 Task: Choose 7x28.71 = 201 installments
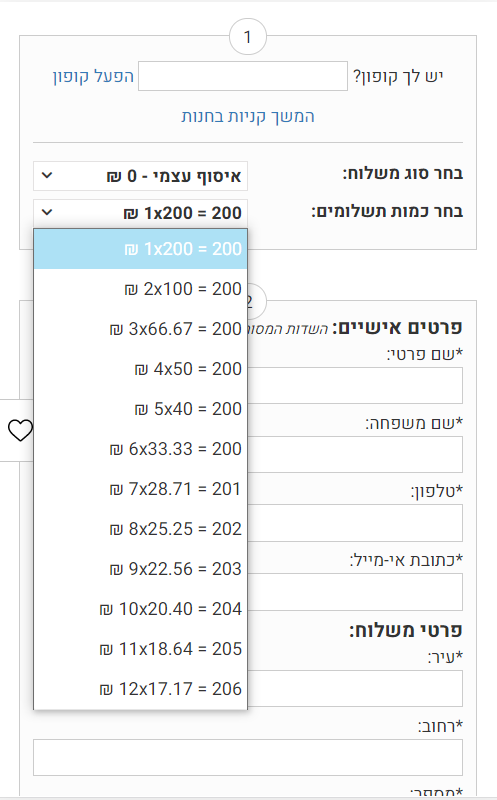(x=140, y=489)
